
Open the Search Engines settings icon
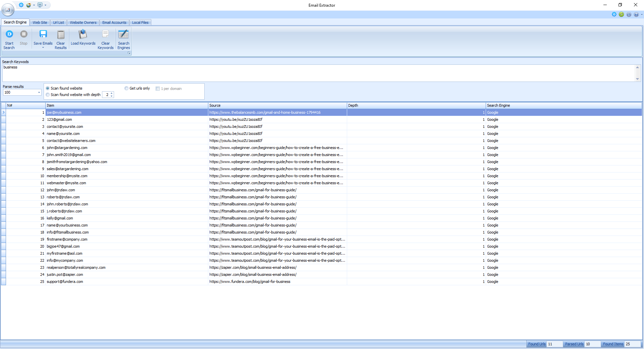pyautogui.click(x=123, y=34)
